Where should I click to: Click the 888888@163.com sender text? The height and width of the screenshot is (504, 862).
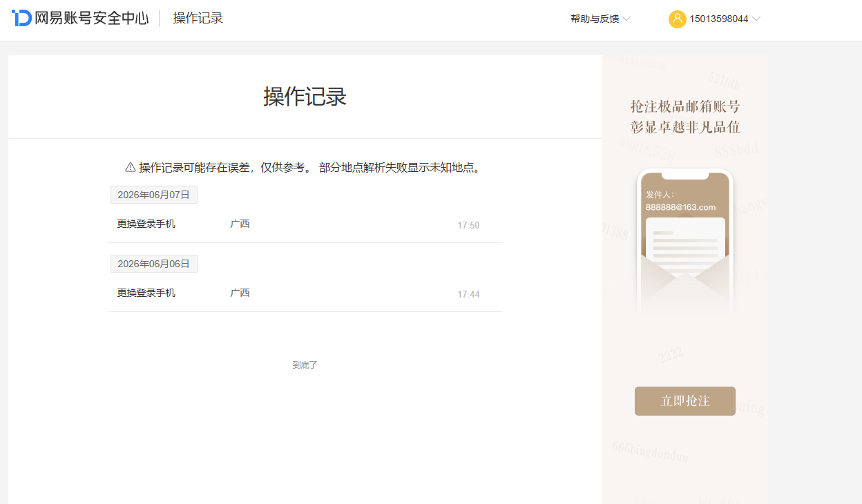point(680,207)
